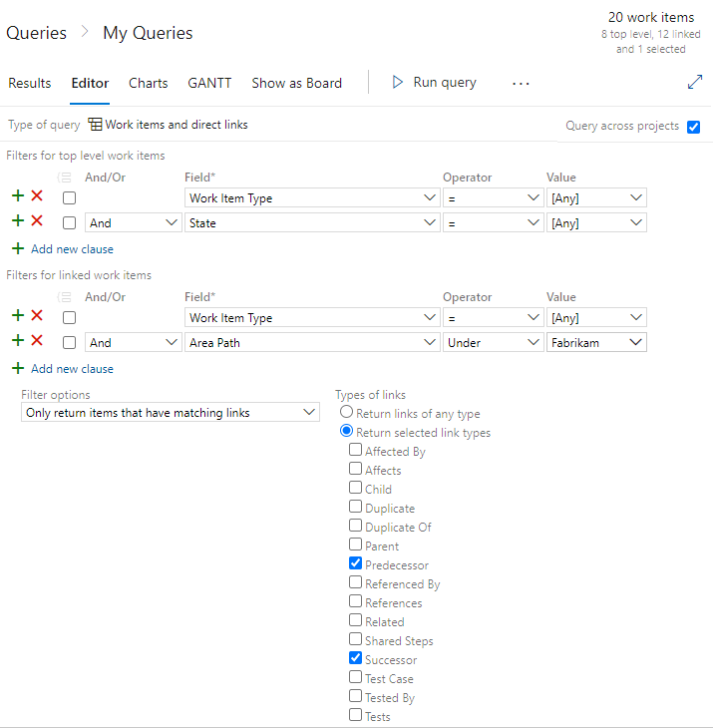Uncheck the Predecessor link type
Image resolution: width=713 pixels, height=728 pixels.
(x=356, y=563)
